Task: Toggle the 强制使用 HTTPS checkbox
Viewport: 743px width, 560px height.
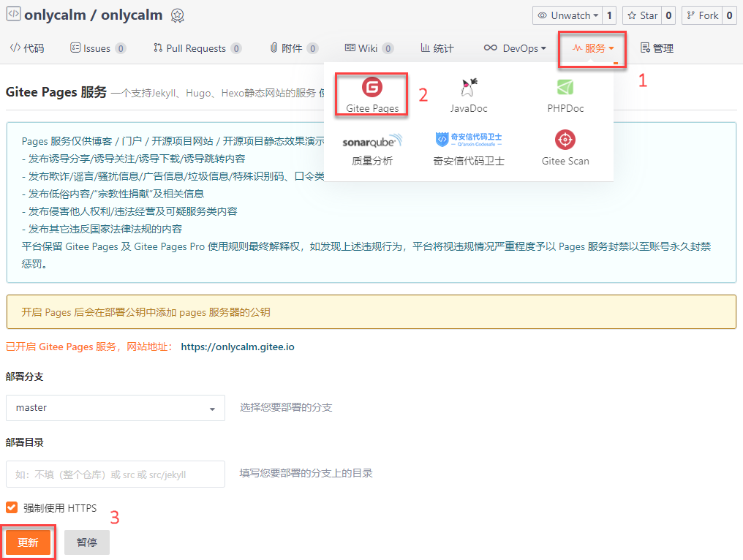Action: click(12, 507)
